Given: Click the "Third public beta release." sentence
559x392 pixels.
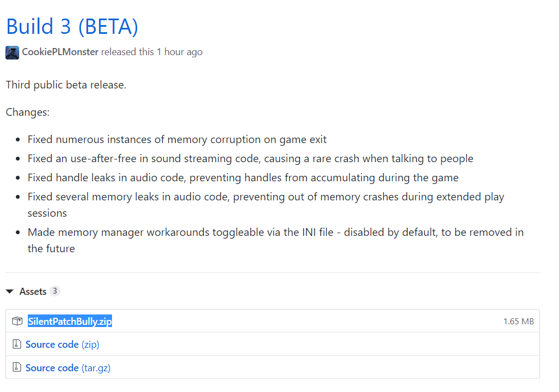Looking at the screenshot, I should tap(66, 85).
